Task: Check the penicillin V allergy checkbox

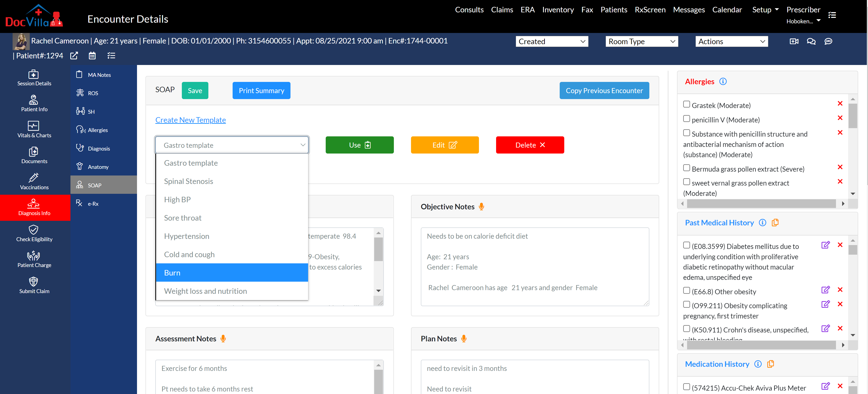Action: [686, 119]
